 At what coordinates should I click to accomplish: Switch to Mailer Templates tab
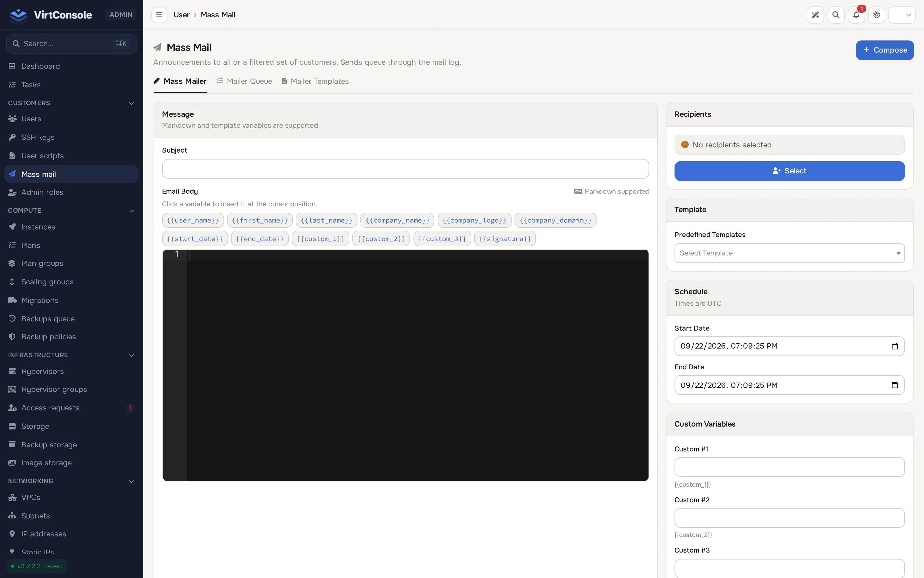315,81
